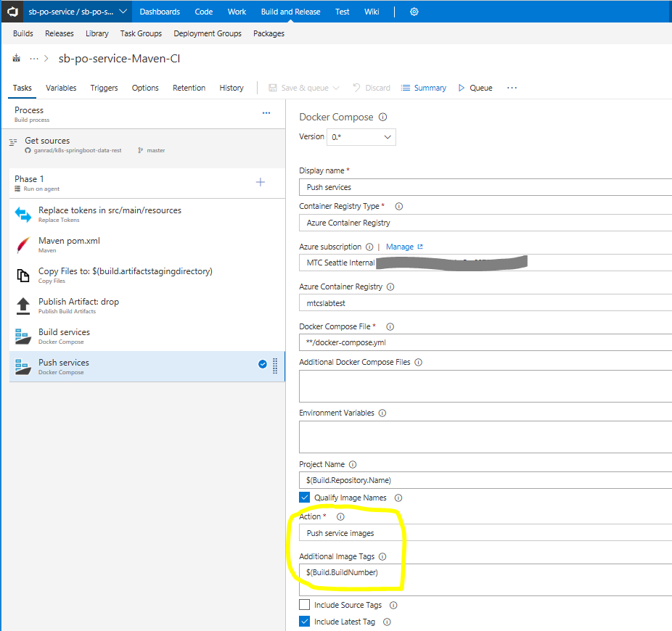Click the Discard button

pos(371,88)
